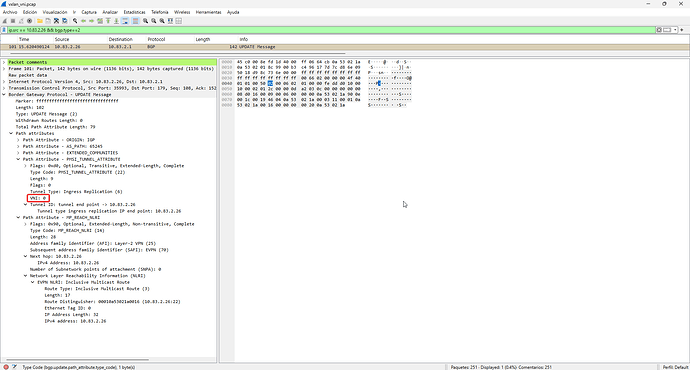Select Route Distinguisher line in NLRI

[112, 302]
